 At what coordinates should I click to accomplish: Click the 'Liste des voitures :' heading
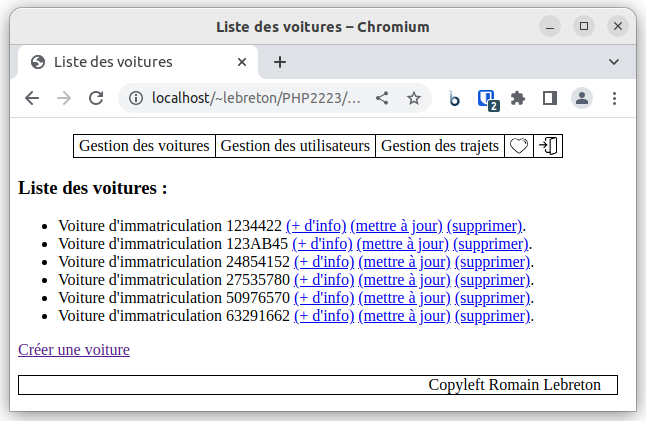pyautogui.click(x=93, y=188)
